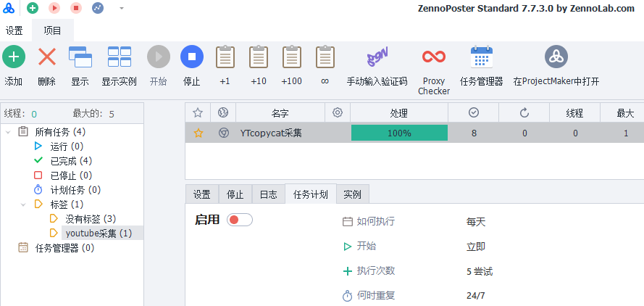Add hundred executions with +100 clipboard
The height and width of the screenshot is (306, 644).
292,57
